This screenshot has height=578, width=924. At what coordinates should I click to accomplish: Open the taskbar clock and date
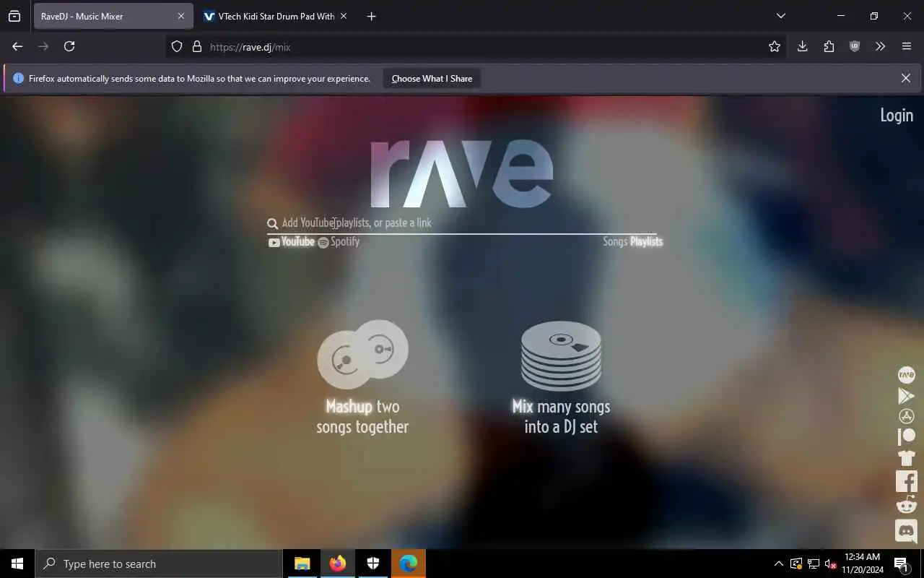pyautogui.click(x=862, y=564)
